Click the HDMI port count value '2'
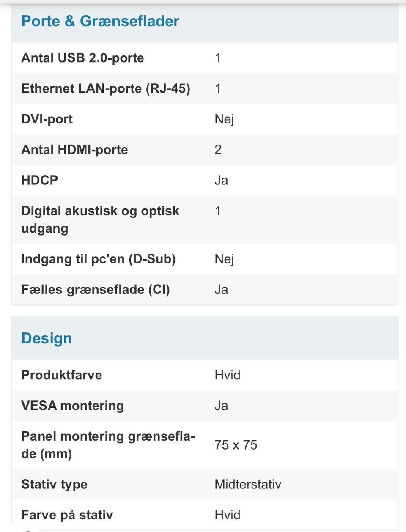The width and height of the screenshot is (406, 532). tap(218, 150)
